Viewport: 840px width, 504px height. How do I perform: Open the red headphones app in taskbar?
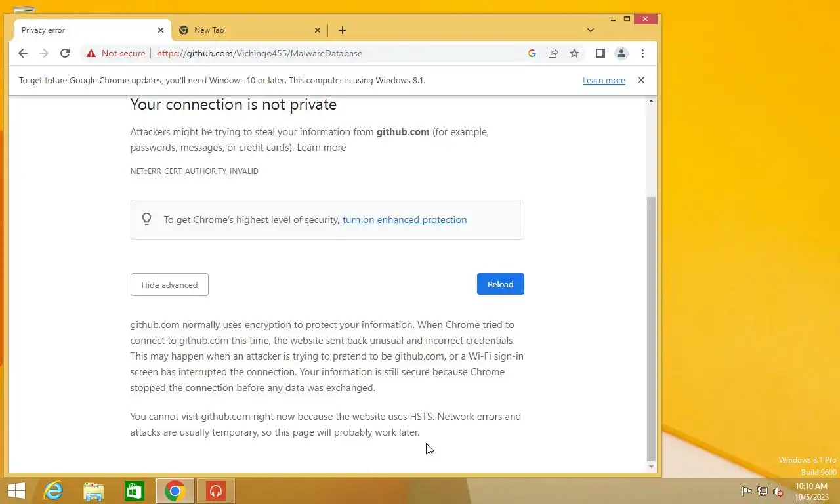(216, 491)
